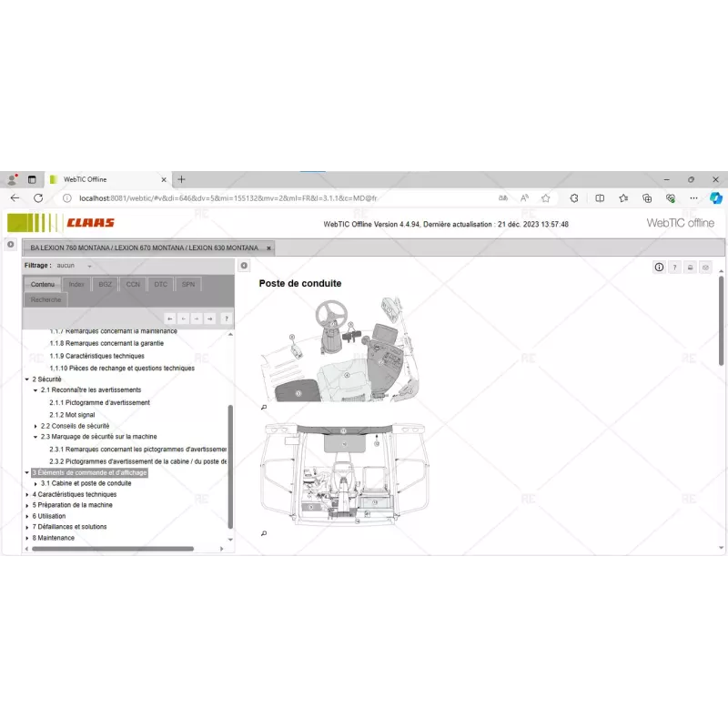
Task: Select the print icon
Action: pos(689,267)
